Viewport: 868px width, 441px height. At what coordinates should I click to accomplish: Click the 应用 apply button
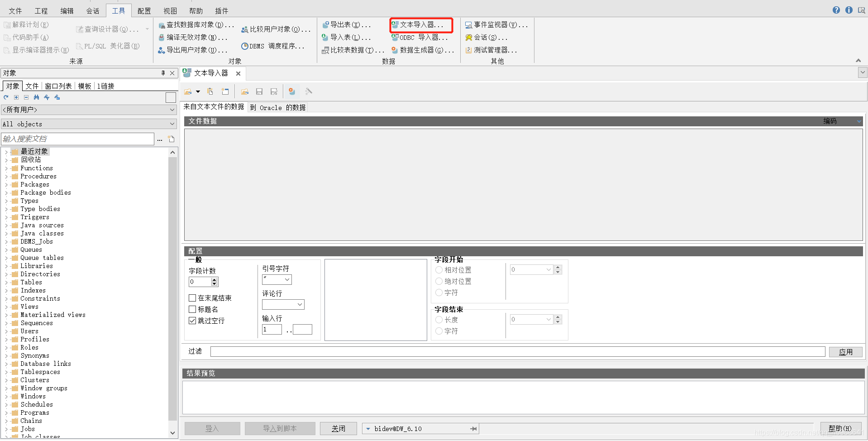tap(845, 352)
